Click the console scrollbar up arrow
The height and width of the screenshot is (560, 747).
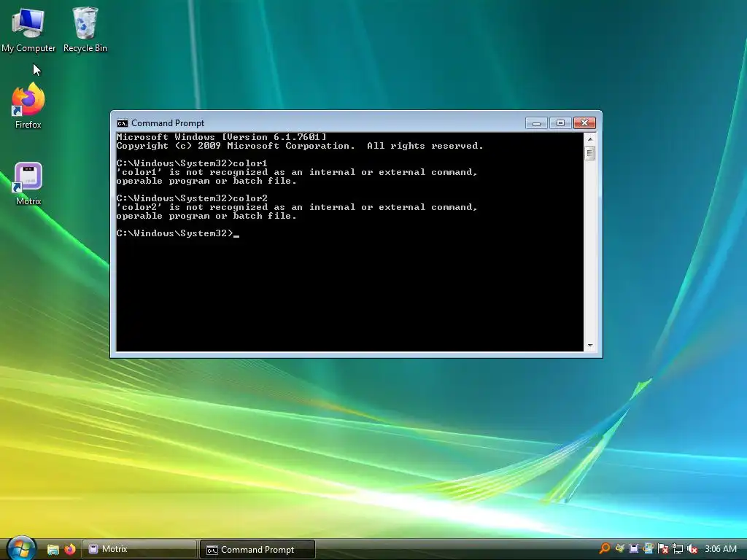point(589,139)
